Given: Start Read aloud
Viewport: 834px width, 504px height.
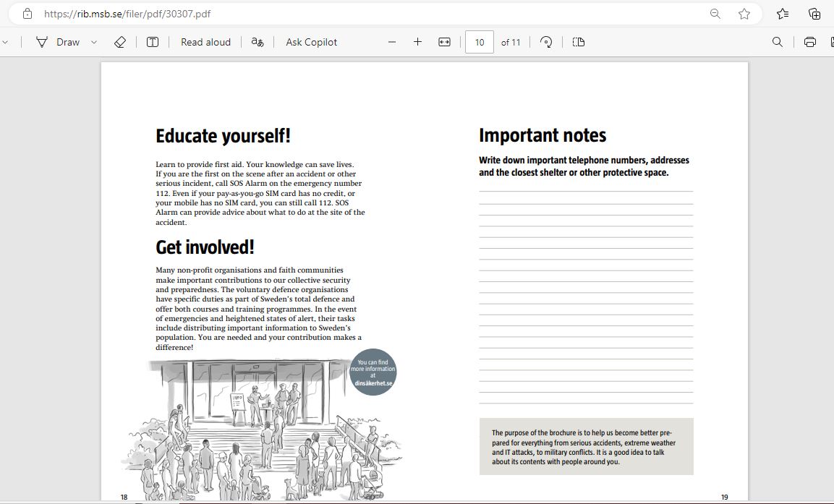Looking at the screenshot, I should point(206,42).
